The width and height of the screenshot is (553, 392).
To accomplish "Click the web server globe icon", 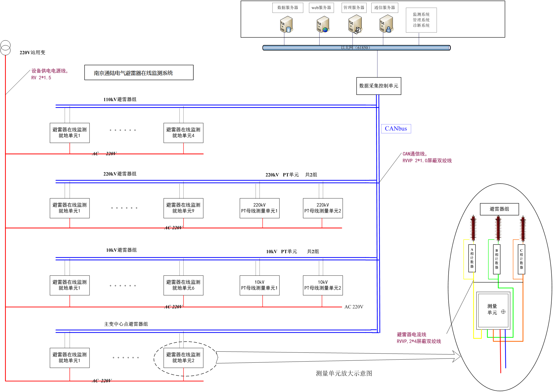I will tap(323, 25).
